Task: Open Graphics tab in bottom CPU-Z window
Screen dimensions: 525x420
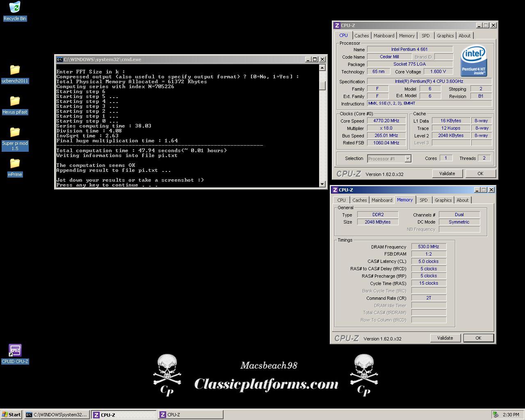Action: (x=443, y=200)
